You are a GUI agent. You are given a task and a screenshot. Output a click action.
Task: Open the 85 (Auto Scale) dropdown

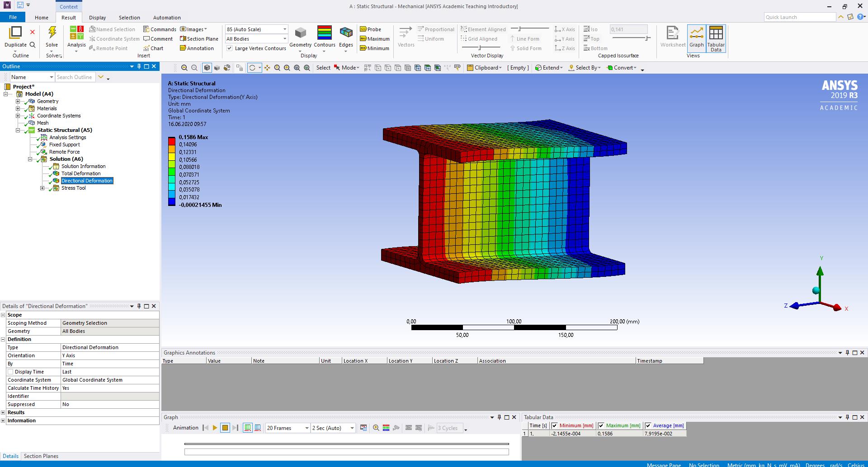[284, 29]
